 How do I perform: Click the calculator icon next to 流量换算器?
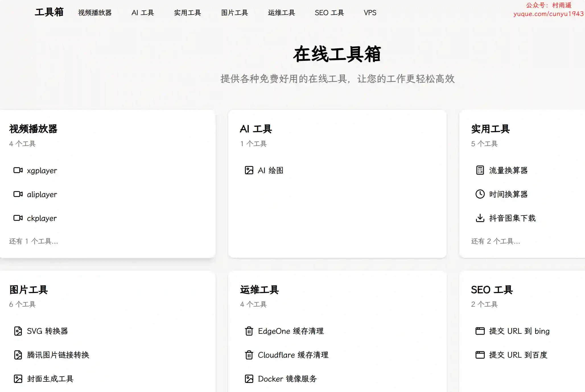(480, 170)
